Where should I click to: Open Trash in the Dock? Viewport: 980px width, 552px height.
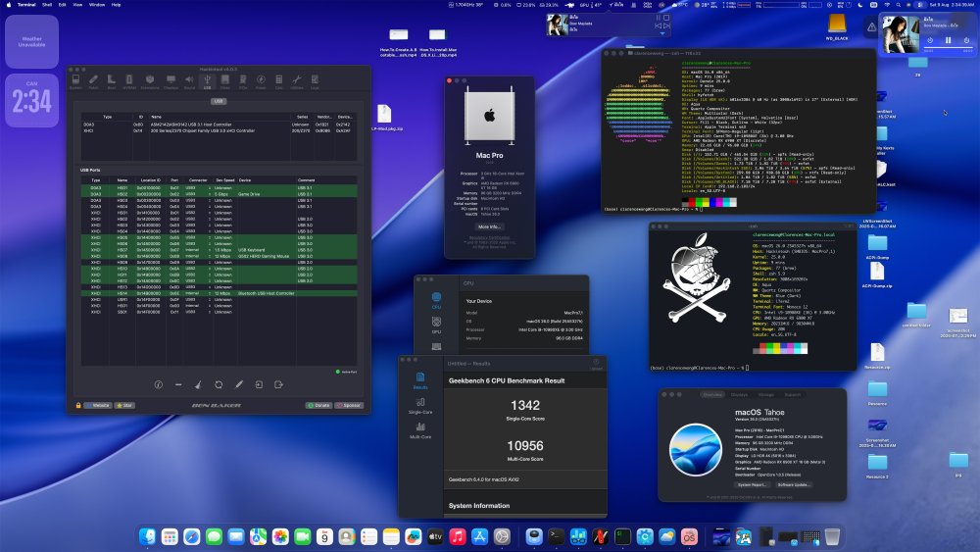pos(832,535)
